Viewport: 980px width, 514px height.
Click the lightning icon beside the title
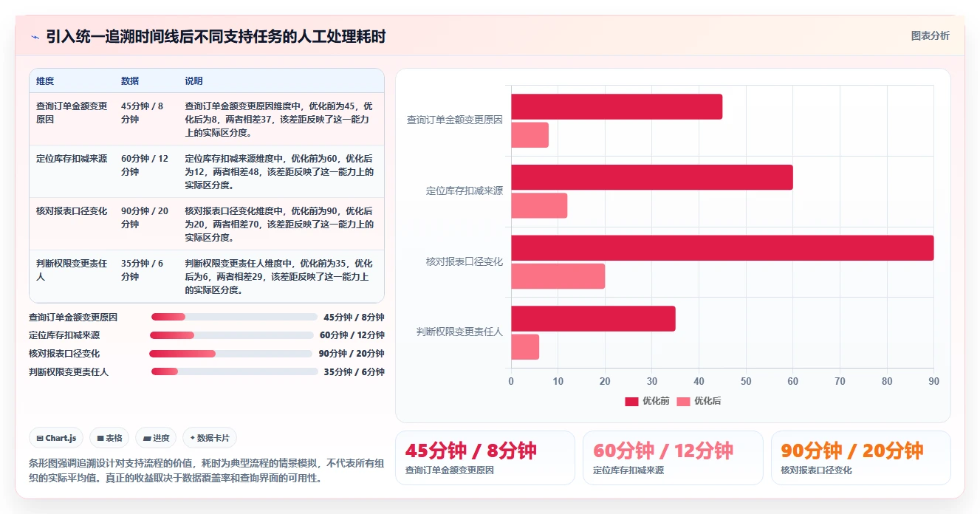point(35,37)
